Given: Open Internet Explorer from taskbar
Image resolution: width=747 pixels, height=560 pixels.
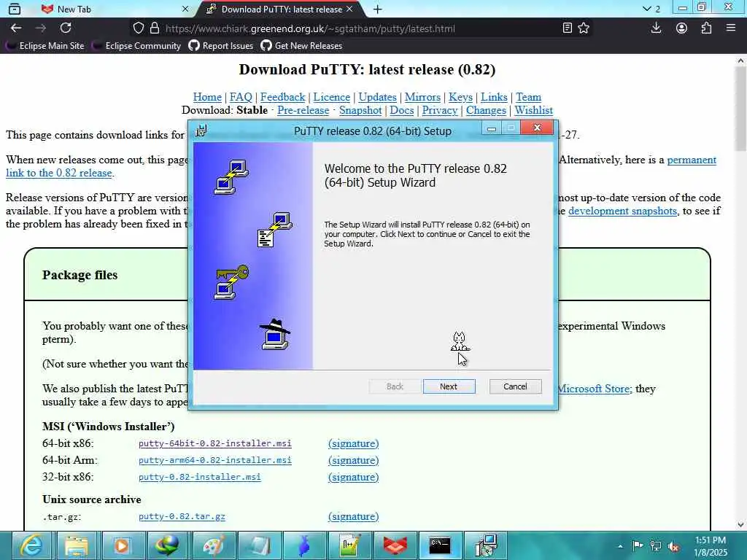Looking at the screenshot, I should coord(31,545).
